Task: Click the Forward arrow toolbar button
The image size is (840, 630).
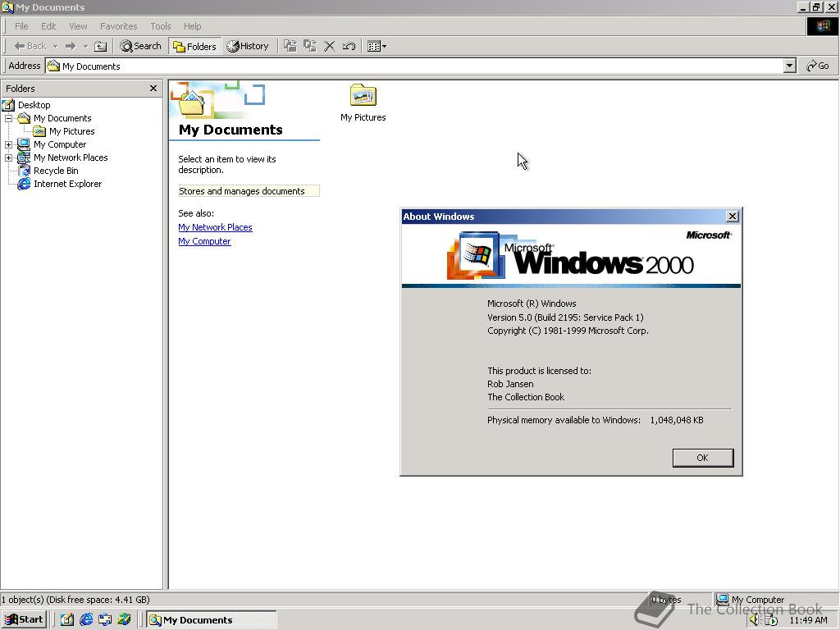Action: click(71, 46)
